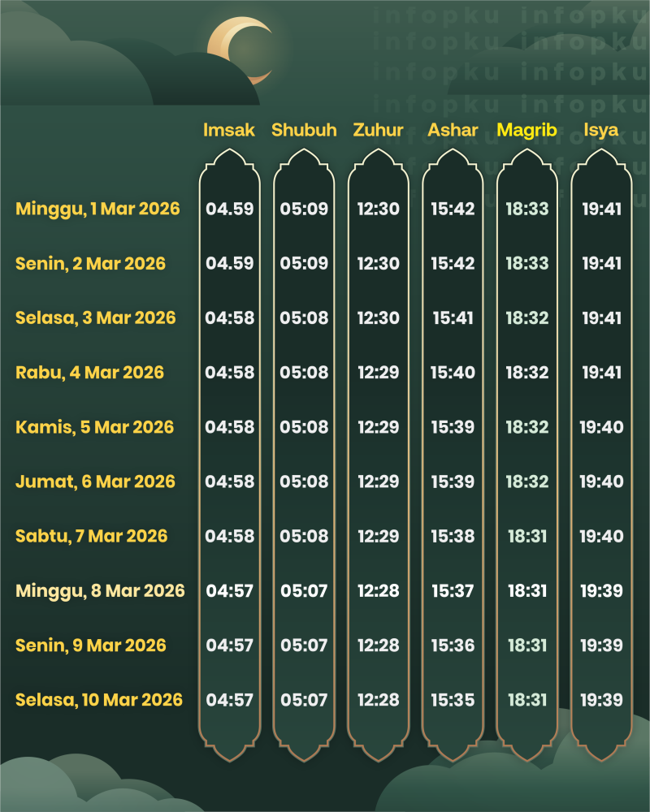Click Imsak time 04:57 for Selasa, 10 Mar
This screenshot has height=812, width=650.
coord(230,700)
